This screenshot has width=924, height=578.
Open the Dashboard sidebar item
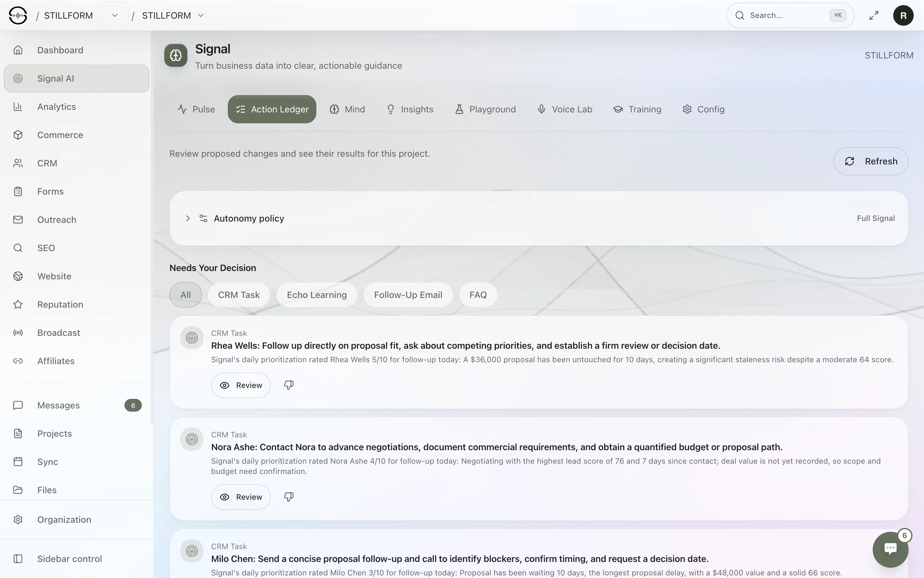coord(76,50)
